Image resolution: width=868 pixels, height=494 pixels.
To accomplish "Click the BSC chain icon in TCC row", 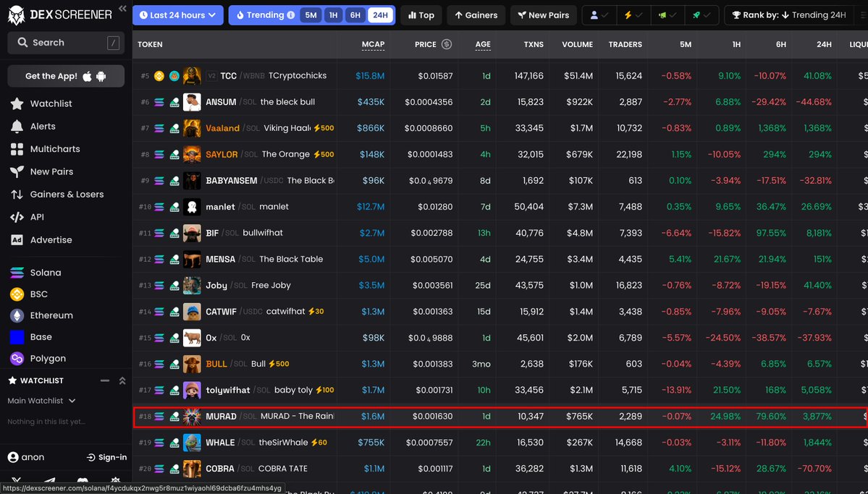I will tap(159, 76).
